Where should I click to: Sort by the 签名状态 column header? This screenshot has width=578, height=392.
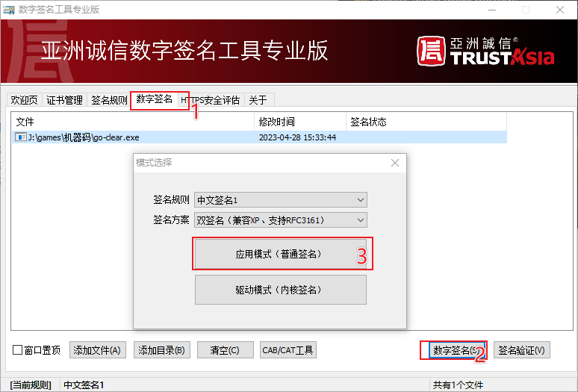click(426, 122)
